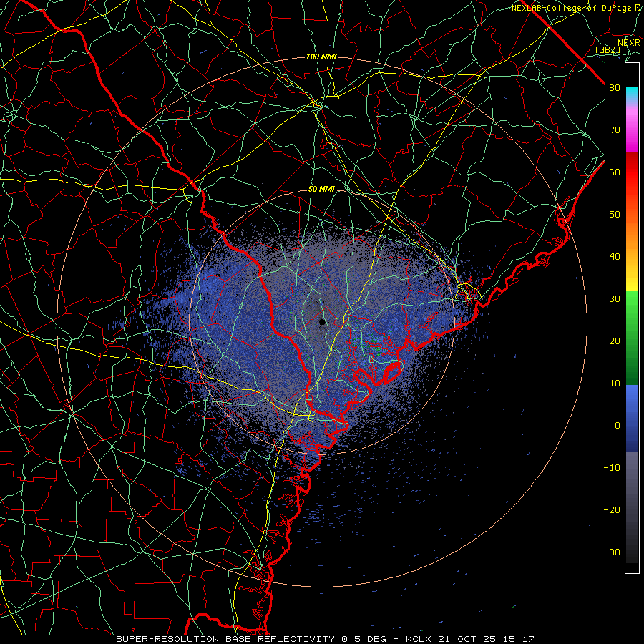The image size is (644, 644).
Task: Click the -20 value on the dBZ scale
Action: [612, 509]
